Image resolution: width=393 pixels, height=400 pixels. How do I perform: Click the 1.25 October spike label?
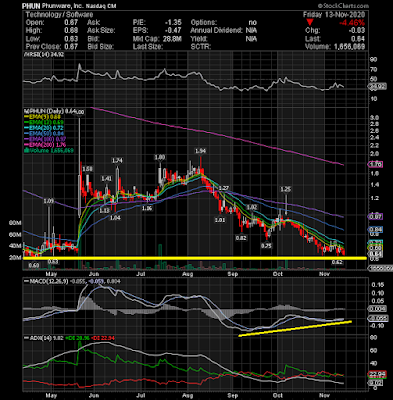pos(286,189)
